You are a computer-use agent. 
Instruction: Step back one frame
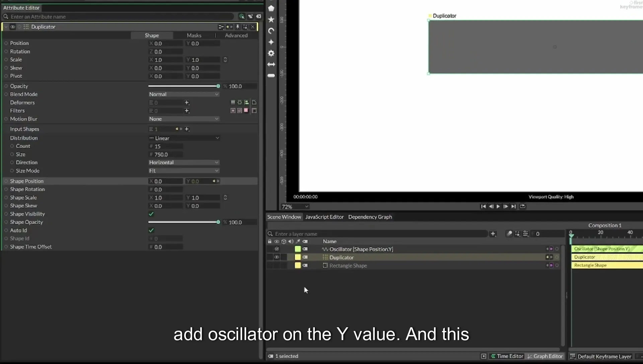491,206
